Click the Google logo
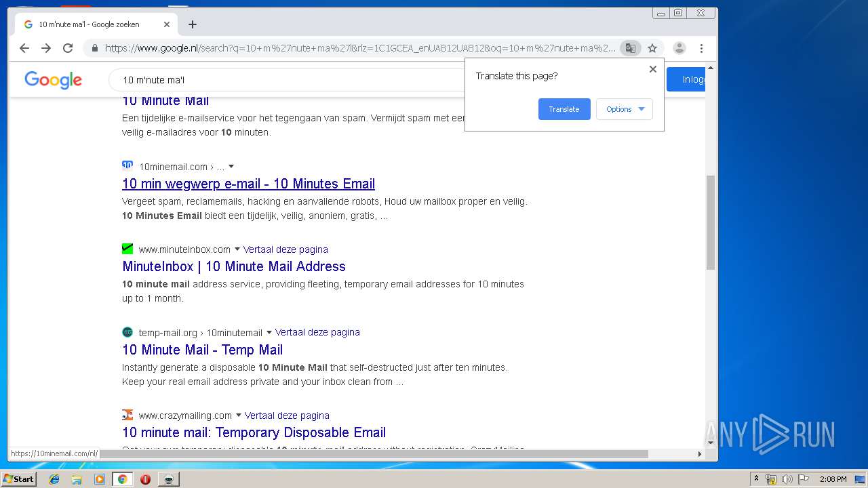 point(53,80)
